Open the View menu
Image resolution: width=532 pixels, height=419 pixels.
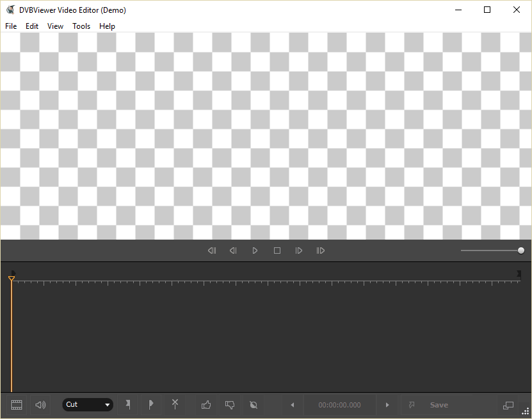click(x=55, y=26)
